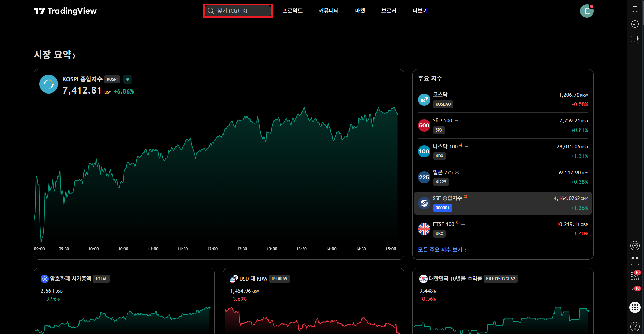This screenshot has width=644, height=334.
Task: Open the USD 대 KRW card title
Action: click(x=253, y=279)
